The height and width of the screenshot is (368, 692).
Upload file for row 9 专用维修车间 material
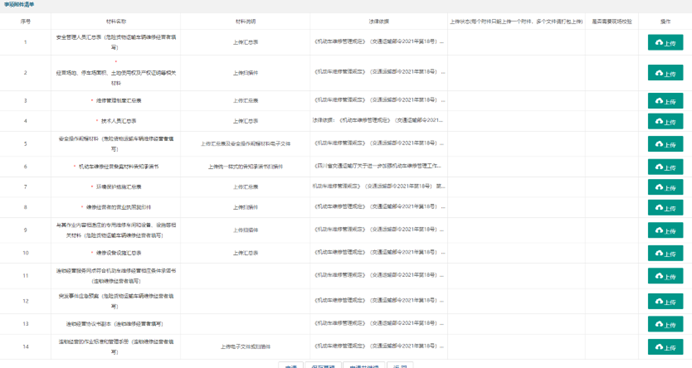[665, 230]
